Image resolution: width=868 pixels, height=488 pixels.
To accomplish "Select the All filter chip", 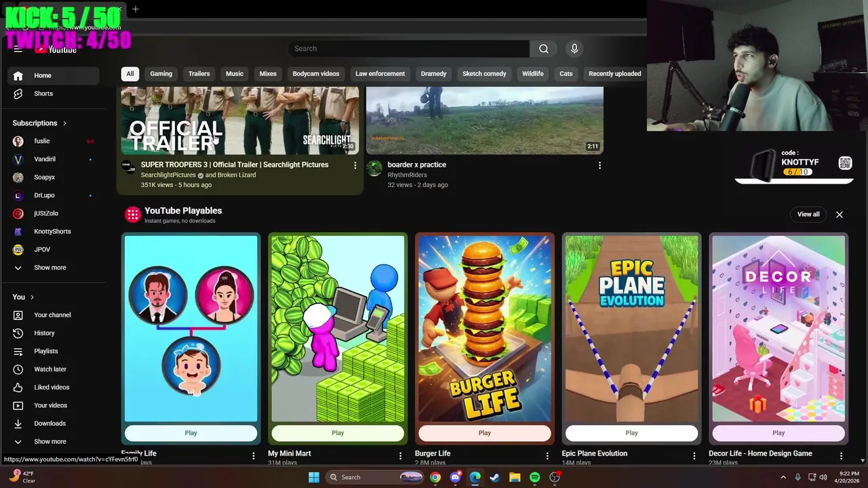I will pyautogui.click(x=130, y=74).
